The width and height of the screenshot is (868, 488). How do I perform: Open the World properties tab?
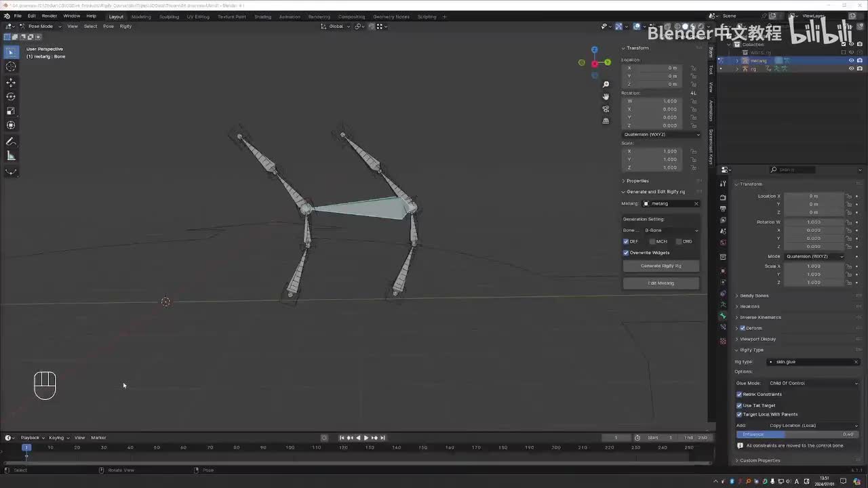tap(723, 243)
